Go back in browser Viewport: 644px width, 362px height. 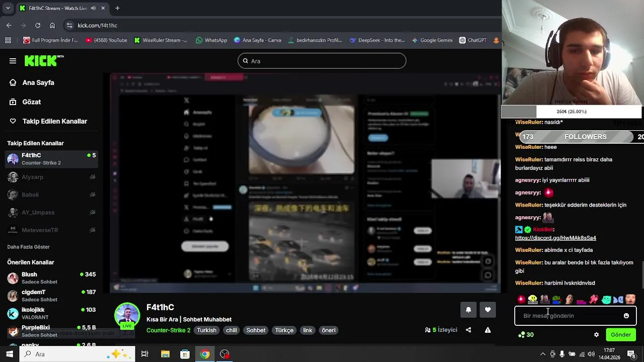[x=9, y=25]
